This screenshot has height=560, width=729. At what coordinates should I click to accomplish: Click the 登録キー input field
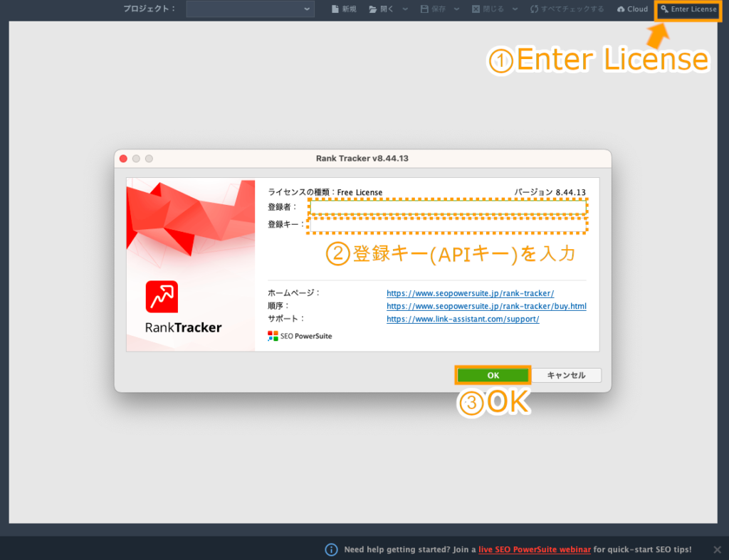coord(448,224)
